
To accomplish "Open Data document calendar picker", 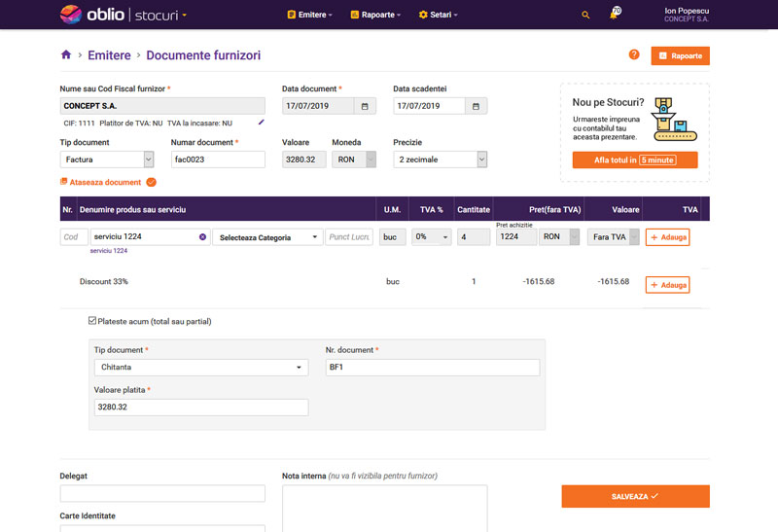I will pos(365,106).
